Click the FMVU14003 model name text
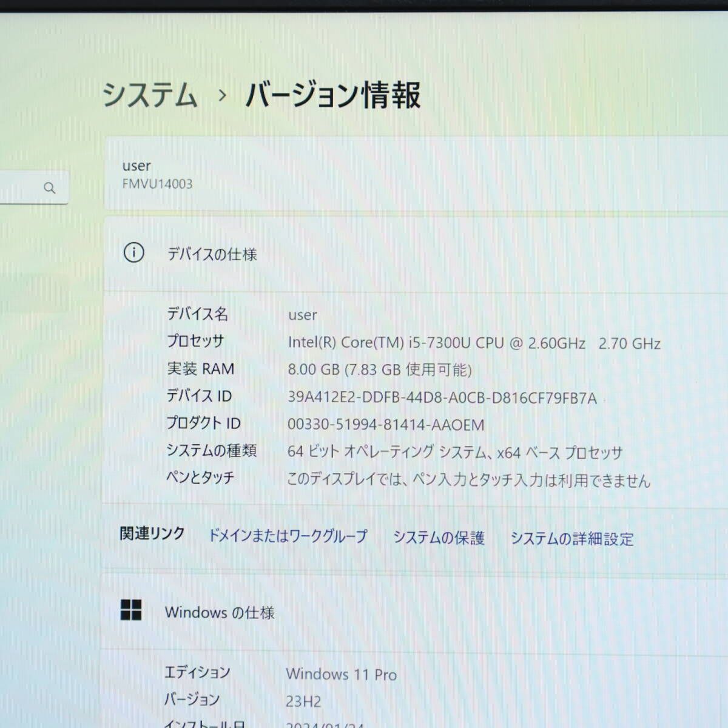Viewport: 728px width, 728px height. (157, 184)
